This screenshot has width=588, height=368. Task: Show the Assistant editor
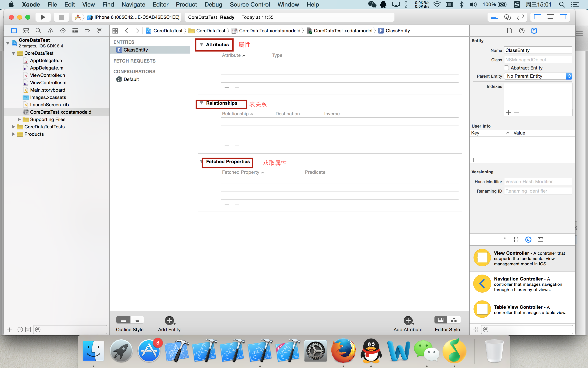(507, 17)
